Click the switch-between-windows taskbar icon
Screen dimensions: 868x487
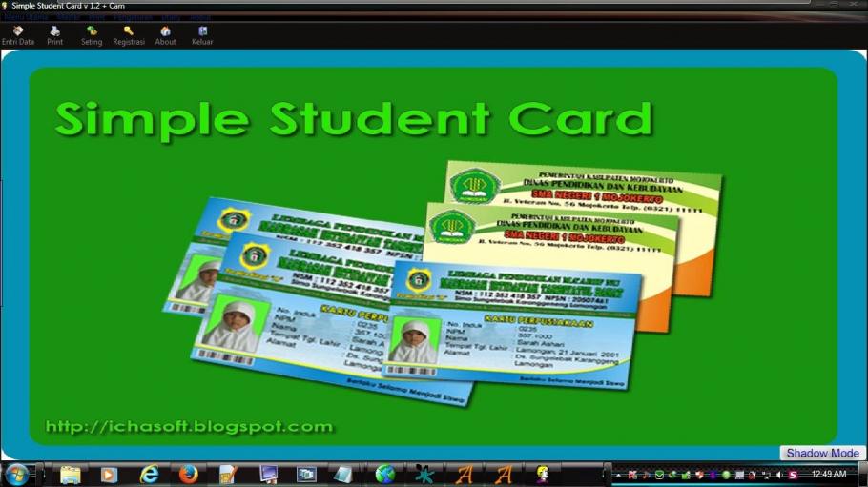306,475
